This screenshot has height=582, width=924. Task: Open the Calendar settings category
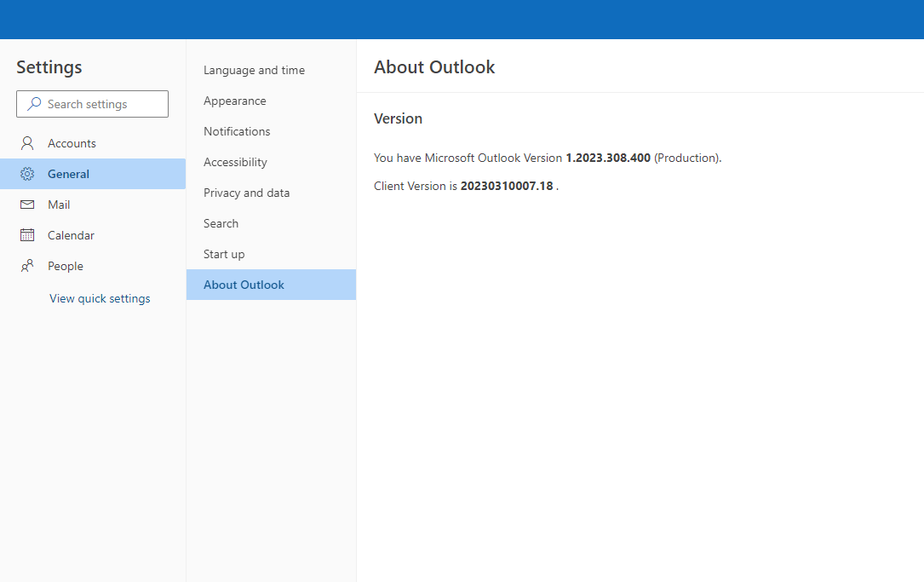coord(93,235)
